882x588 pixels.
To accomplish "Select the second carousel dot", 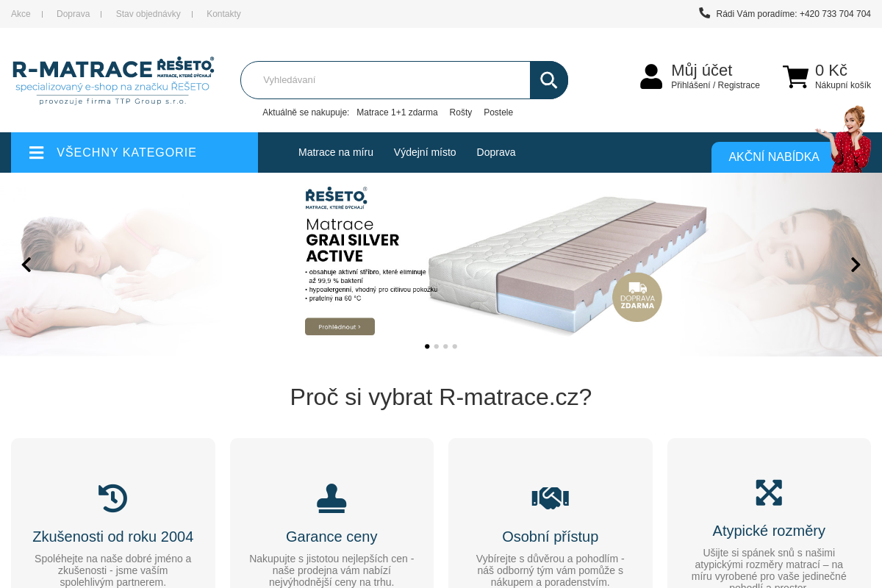I will [437, 346].
